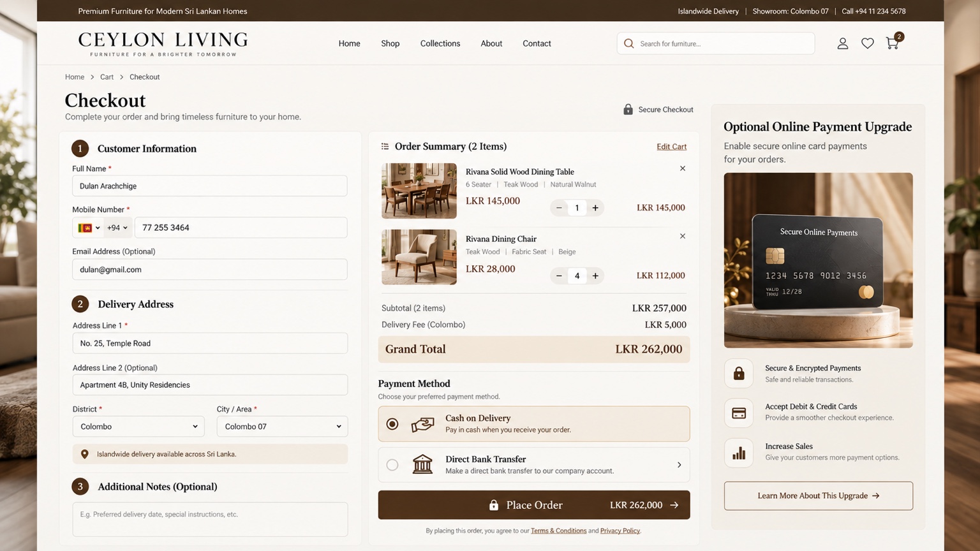Image resolution: width=980 pixels, height=551 pixels.
Task: Click the Mobile Number input field
Action: tap(241, 228)
